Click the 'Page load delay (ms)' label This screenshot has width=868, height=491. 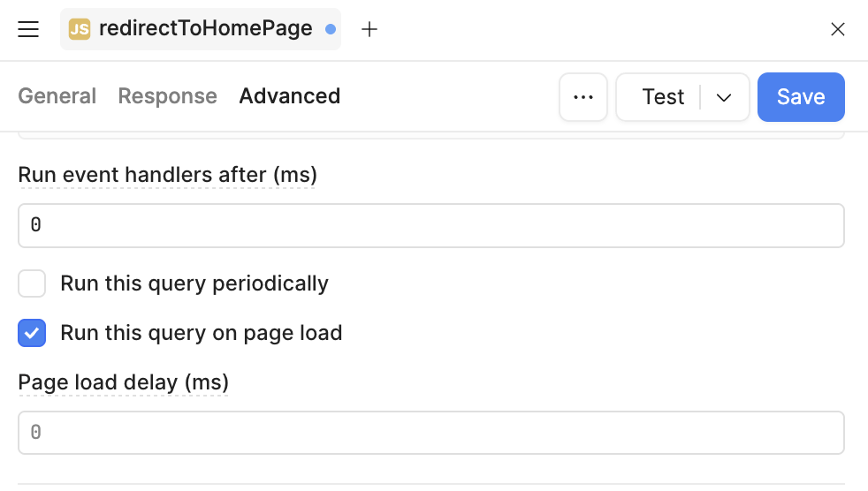point(123,382)
